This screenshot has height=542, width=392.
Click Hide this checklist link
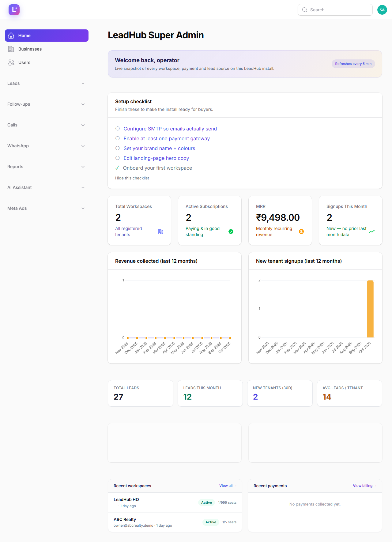(132, 178)
